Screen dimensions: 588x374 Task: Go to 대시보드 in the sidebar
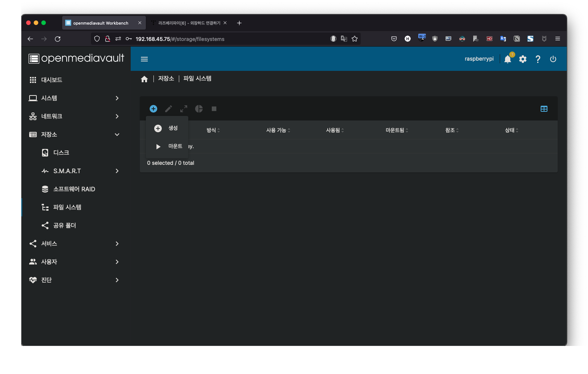pyautogui.click(x=74, y=80)
